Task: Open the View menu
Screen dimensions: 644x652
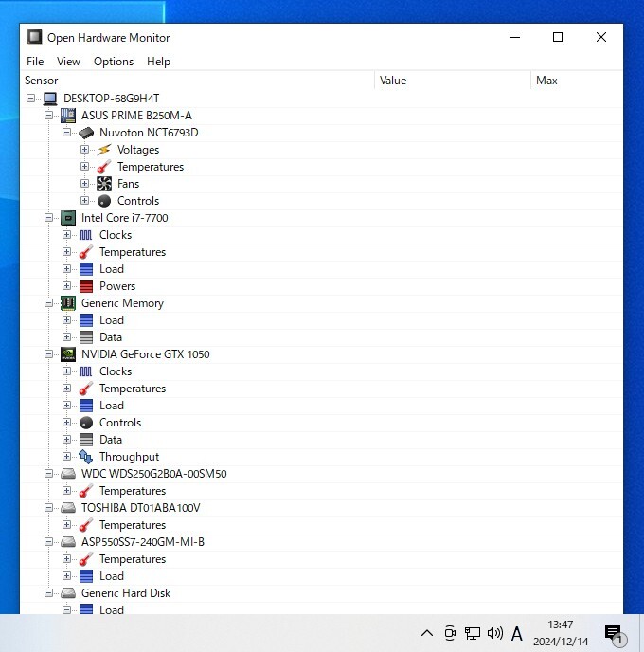Action: 68,62
